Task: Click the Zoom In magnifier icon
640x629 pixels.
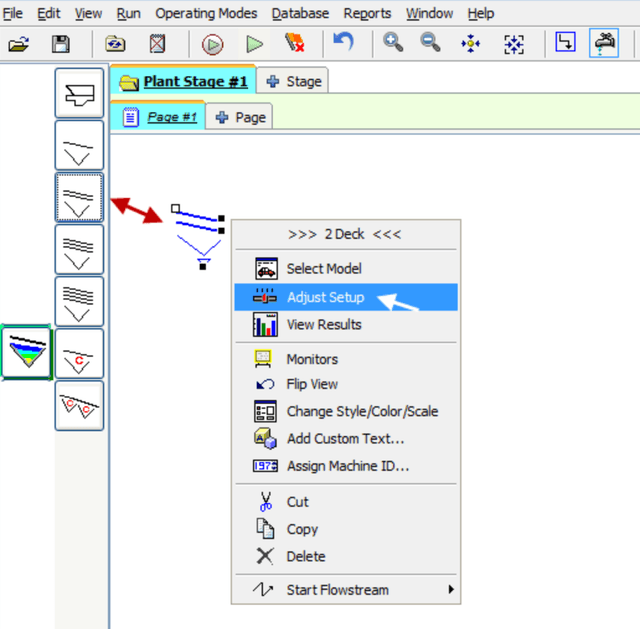Action: (x=393, y=43)
